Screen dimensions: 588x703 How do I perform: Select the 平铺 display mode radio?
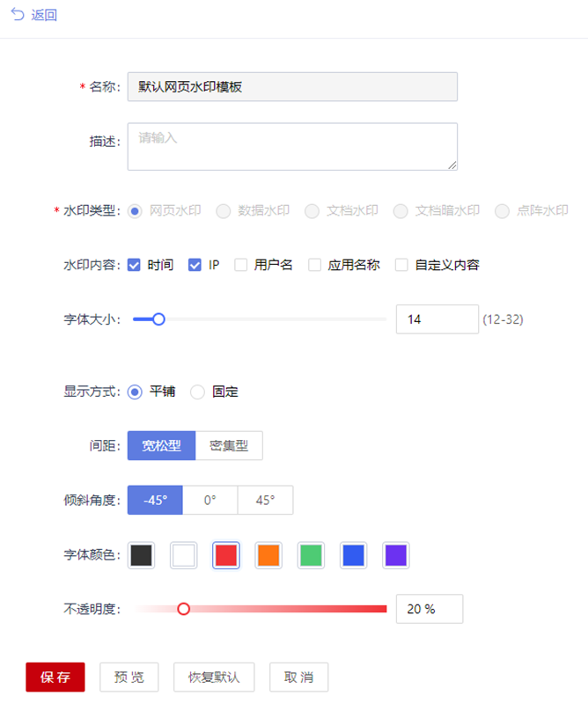point(135,392)
